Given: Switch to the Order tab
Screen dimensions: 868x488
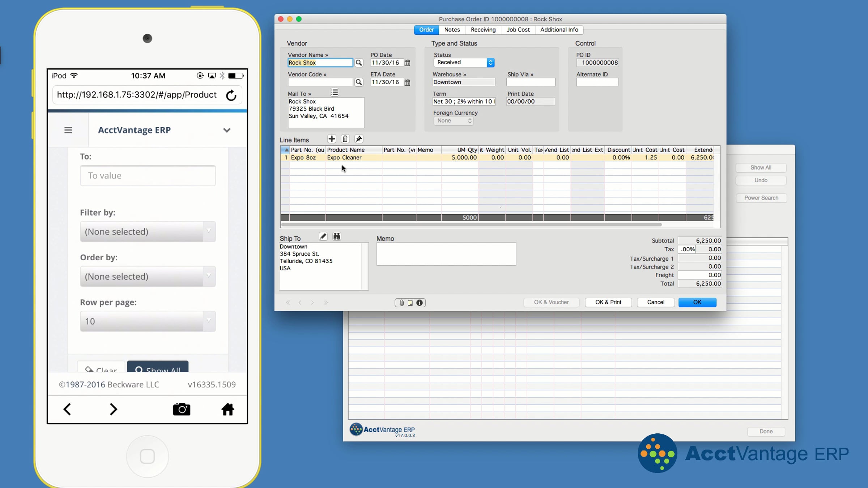Looking at the screenshot, I should click(426, 30).
